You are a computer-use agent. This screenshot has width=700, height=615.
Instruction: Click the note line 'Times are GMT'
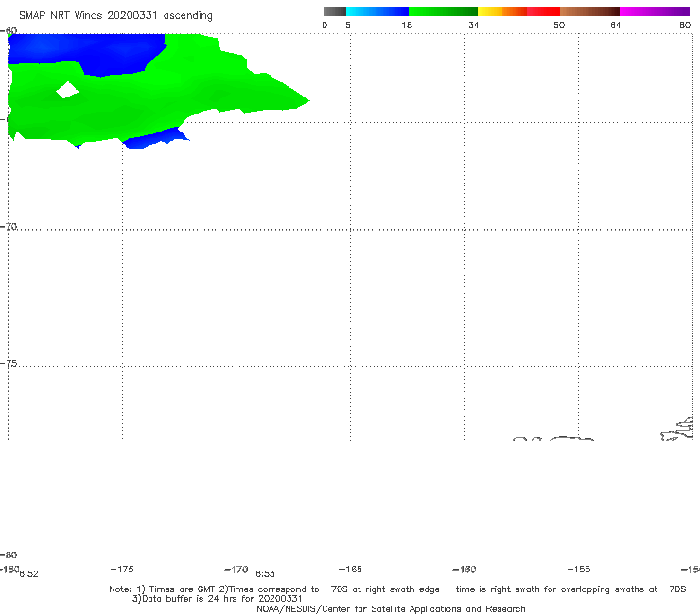176,589
